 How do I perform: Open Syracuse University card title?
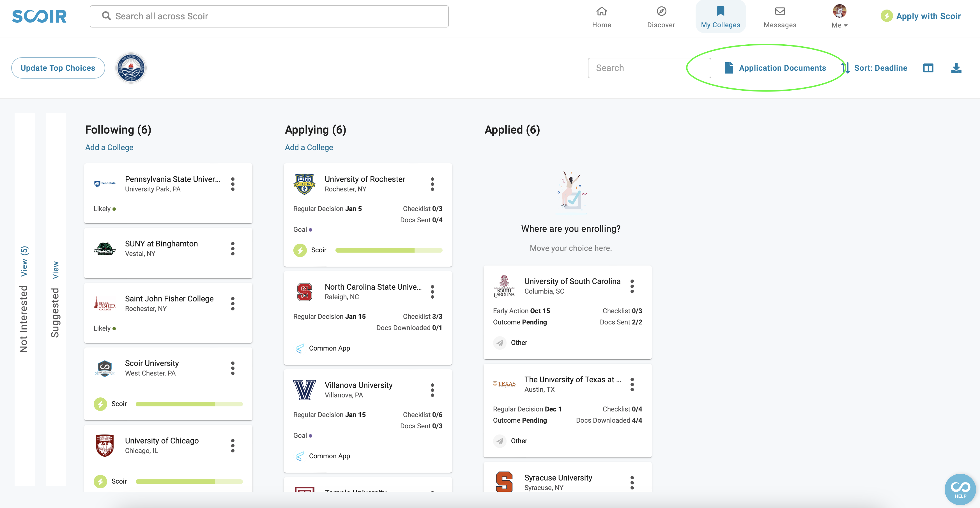pyautogui.click(x=558, y=477)
